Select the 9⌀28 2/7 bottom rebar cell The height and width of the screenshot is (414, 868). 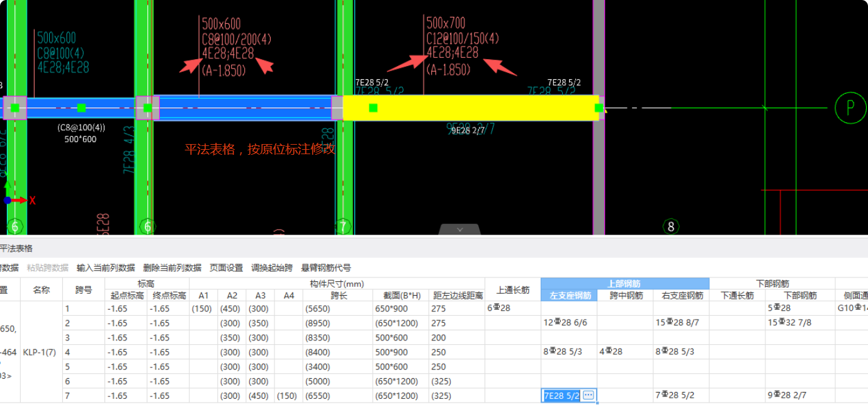coord(800,396)
